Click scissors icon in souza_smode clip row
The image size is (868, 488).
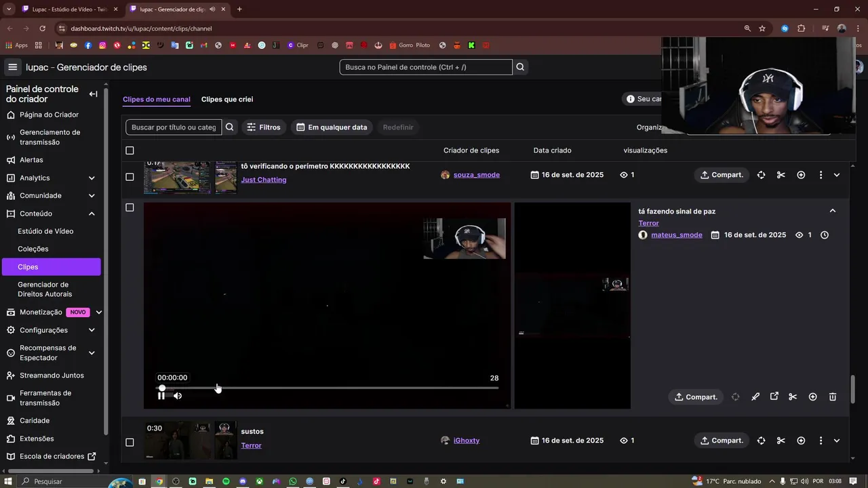781,175
